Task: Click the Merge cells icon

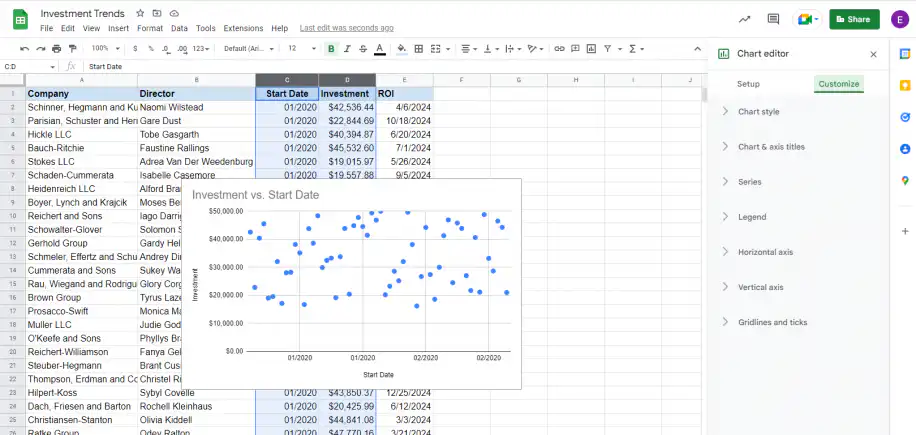Action: [x=435, y=49]
